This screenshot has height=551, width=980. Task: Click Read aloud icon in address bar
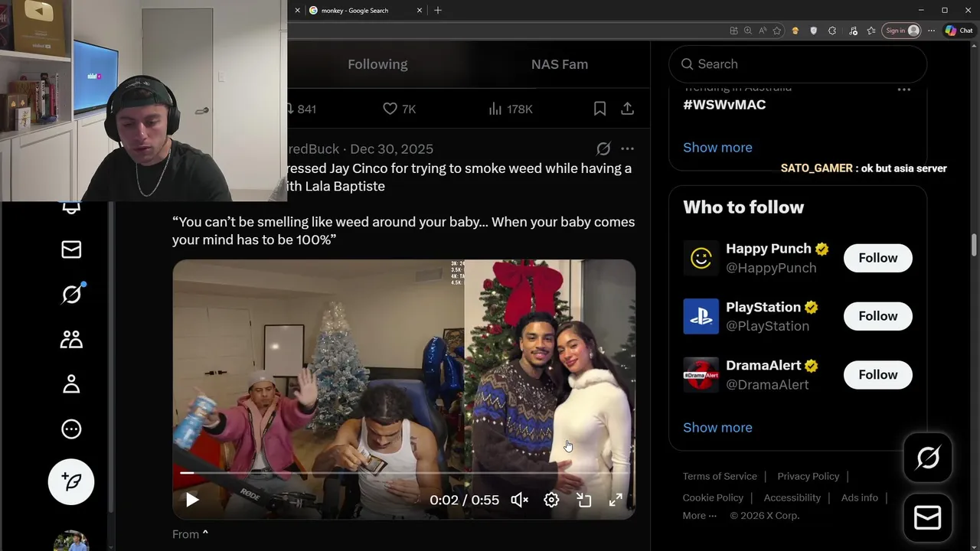tap(763, 31)
